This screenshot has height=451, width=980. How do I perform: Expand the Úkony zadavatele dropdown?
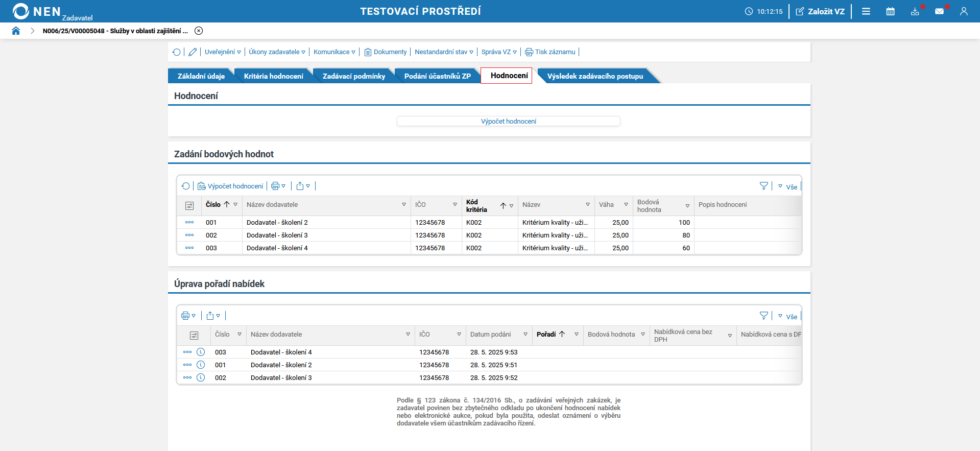tap(277, 52)
